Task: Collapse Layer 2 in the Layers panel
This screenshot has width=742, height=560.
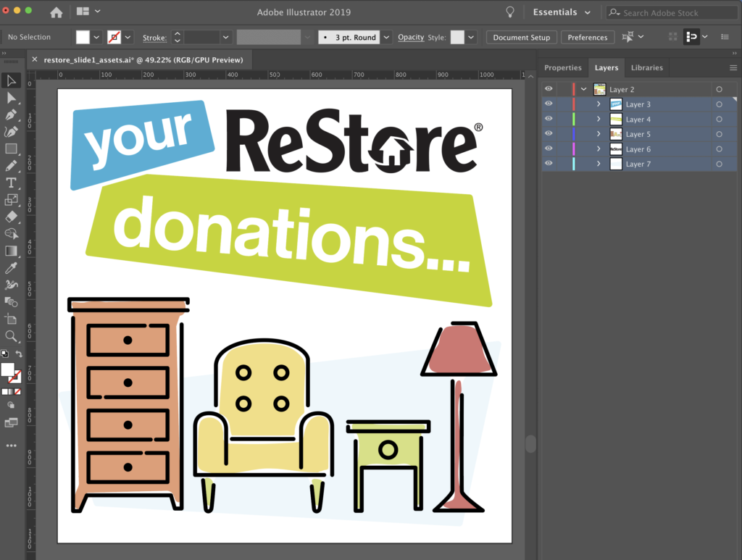Action: (584, 88)
